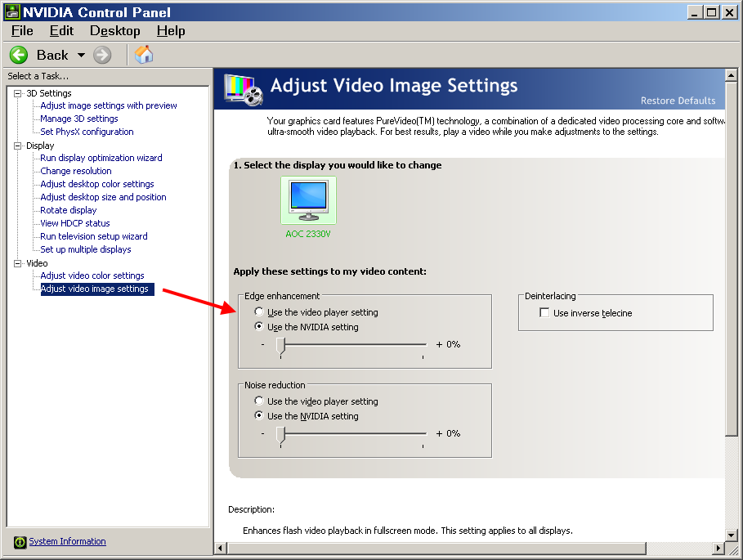Open Rotate display task
Image resolution: width=743 pixels, height=560 pixels.
tap(68, 210)
